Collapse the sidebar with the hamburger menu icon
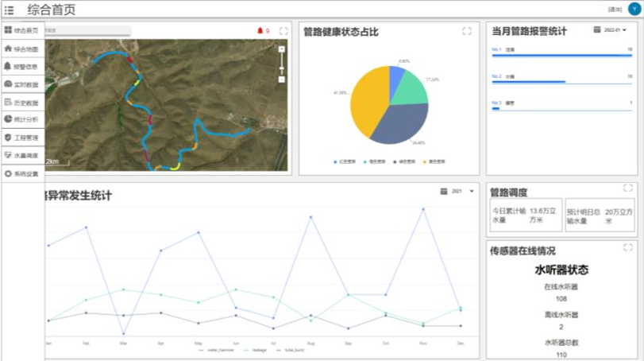644x361 pixels. [x=9, y=10]
